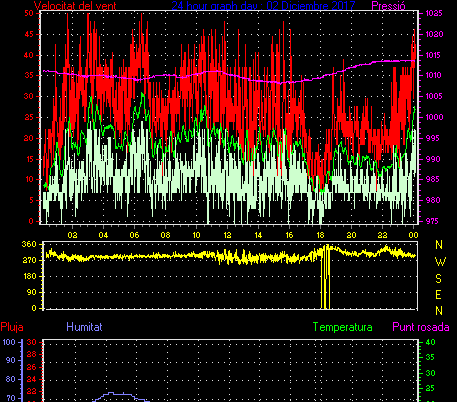Click the 360 wind direction scale value

[29, 244]
